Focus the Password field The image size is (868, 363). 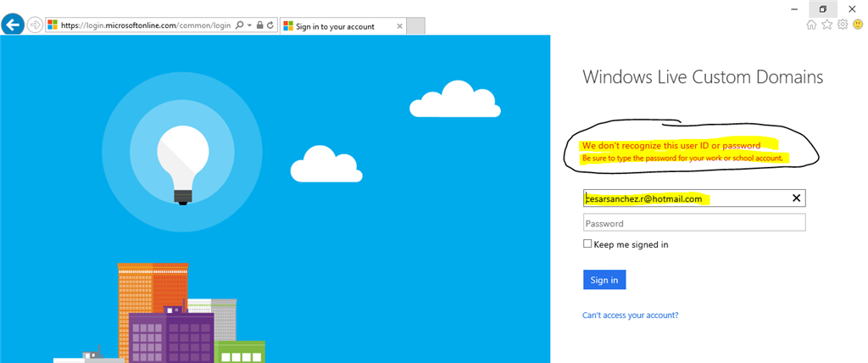pos(694,223)
